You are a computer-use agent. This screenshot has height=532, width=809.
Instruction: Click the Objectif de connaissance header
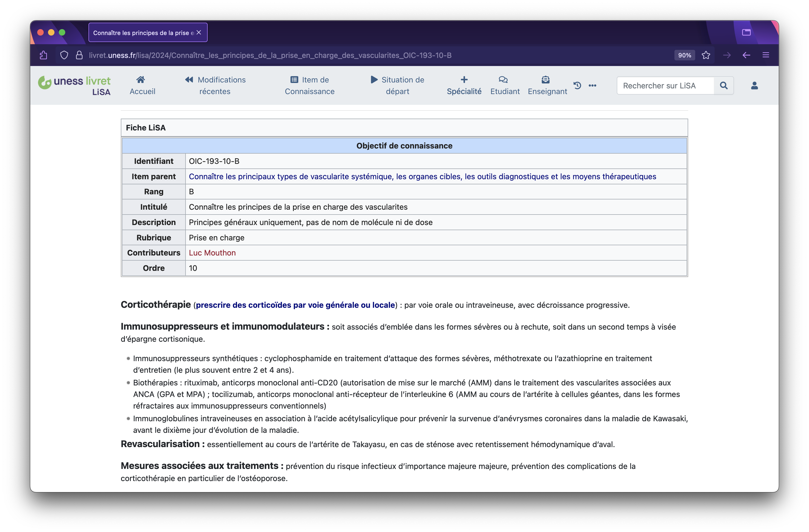pos(404,146)
